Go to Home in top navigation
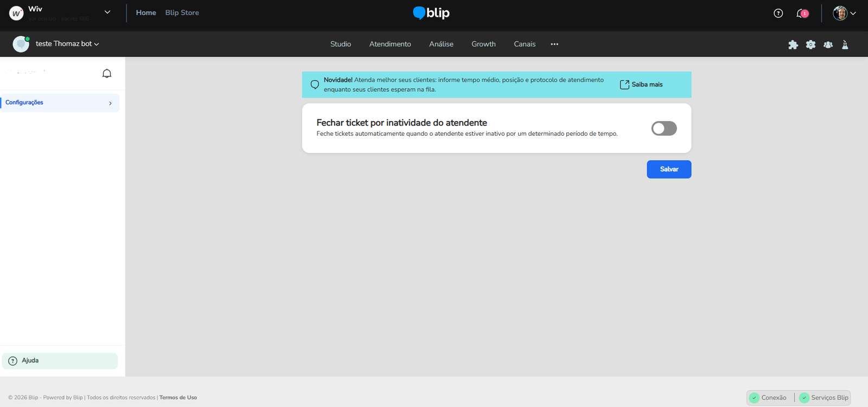This screenshot has height=407, width=868. point(146,12)
